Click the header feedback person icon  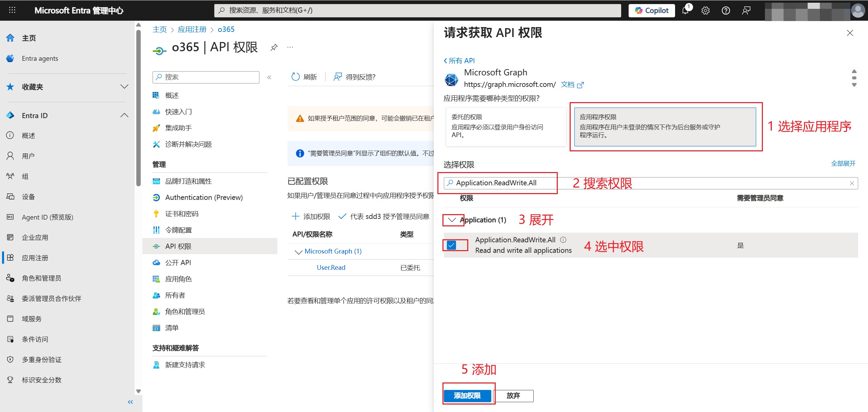pyautogui.click(x=746, y=11)
